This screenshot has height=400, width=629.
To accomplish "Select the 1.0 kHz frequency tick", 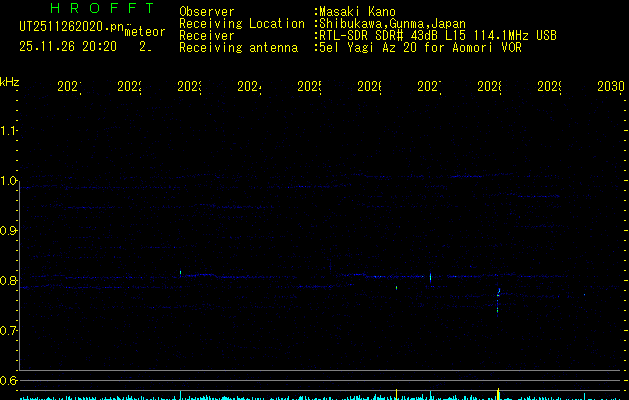I will tap(9, 181).
